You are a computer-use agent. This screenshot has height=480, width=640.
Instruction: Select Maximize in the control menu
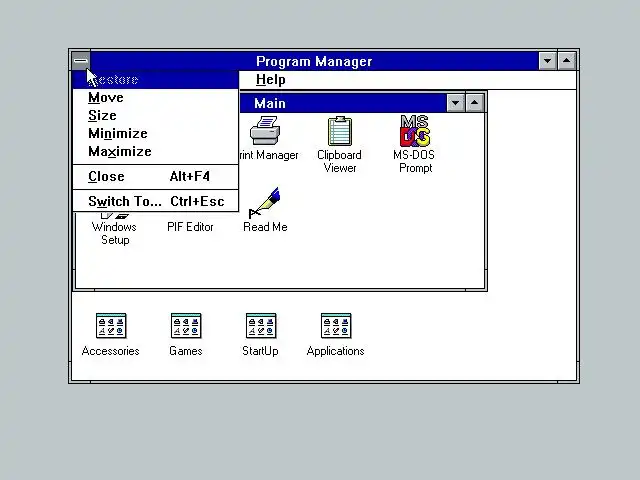point(156,151)
